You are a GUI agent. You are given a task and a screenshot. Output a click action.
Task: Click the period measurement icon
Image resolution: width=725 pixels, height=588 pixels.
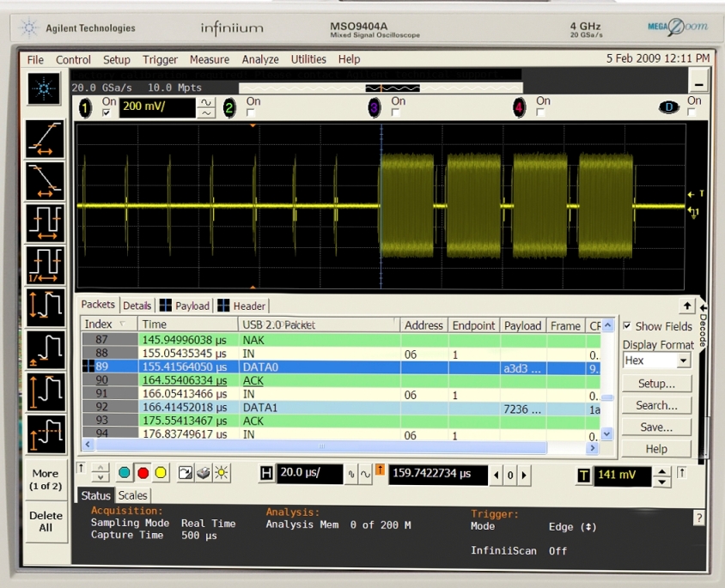click(45, 222)
